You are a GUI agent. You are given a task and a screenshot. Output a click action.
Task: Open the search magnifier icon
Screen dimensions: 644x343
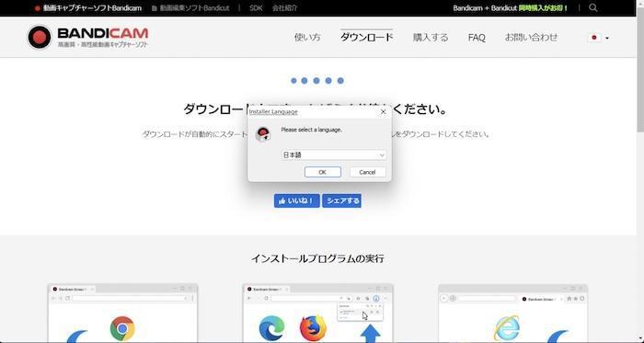592,7
